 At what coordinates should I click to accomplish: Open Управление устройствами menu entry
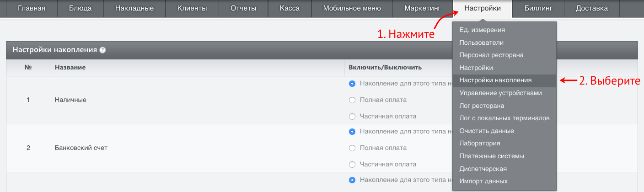[x=504, y=93]
